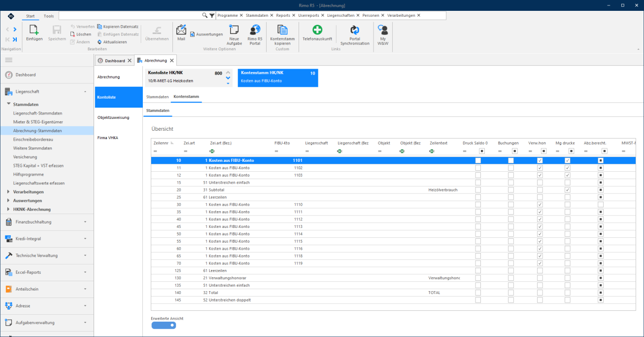Start Portal Synchronisation from the ribbon
This screenshot has width=644, height=337.
[x=355, y=30]
